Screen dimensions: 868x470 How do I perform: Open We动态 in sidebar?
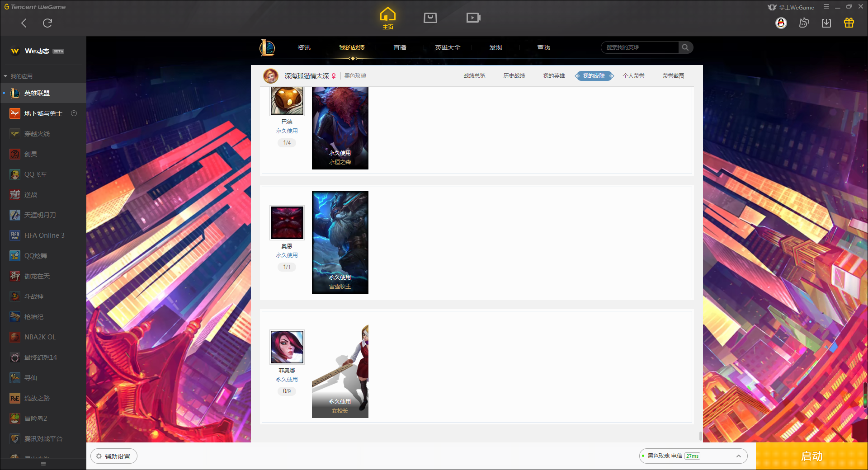[43, 51]
